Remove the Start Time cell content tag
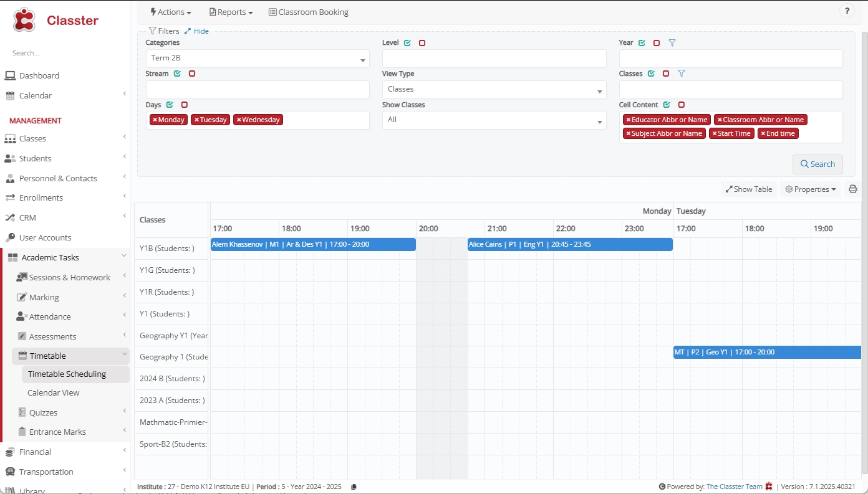Viewport: 868px width, 494px height. [714, 133]
